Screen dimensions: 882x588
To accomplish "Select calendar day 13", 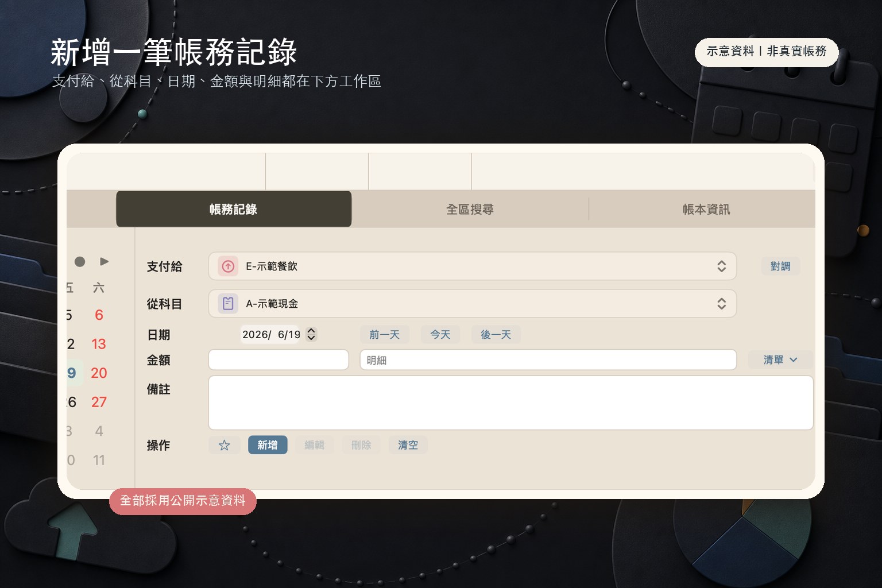I will point(99,344).
